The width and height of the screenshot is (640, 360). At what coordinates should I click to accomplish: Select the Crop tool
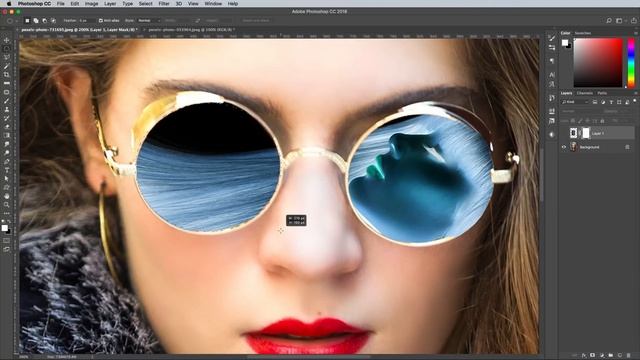pos(7,75)
